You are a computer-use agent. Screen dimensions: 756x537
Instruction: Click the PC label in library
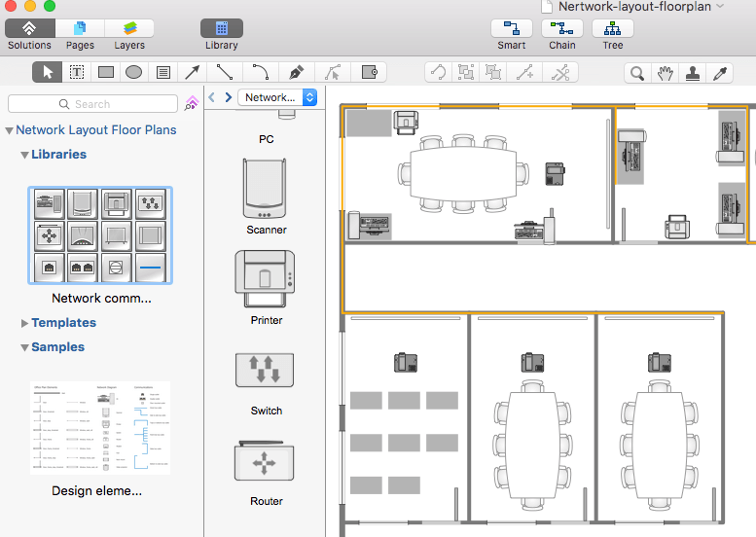[x=267, y=139]
